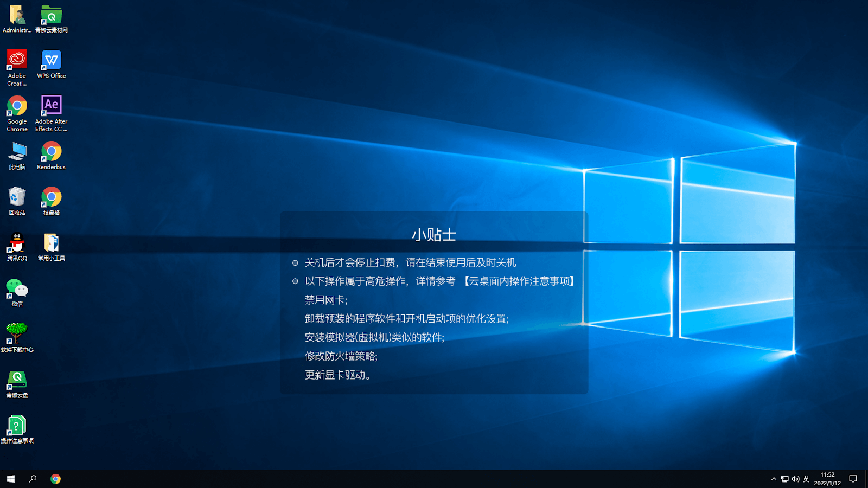Image resolution: width=868 pixels, height=488 pixels.
Task: Select the 腾讯QQ penguin icon
Action: pyautogui.click(x=17, y=247)
